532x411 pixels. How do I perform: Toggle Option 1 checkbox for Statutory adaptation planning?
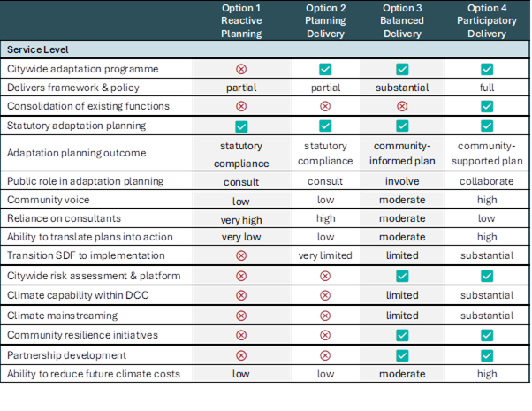[x=241, y=126]
